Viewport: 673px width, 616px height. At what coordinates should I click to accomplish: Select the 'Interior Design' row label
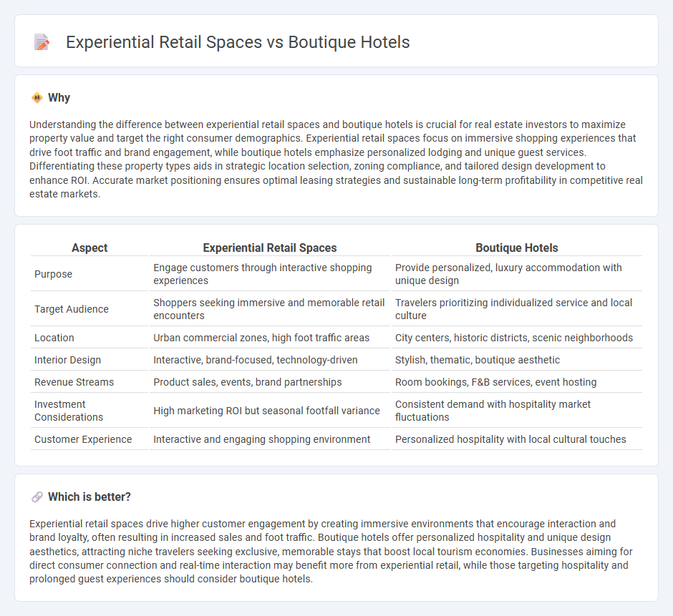pos(67,360)
